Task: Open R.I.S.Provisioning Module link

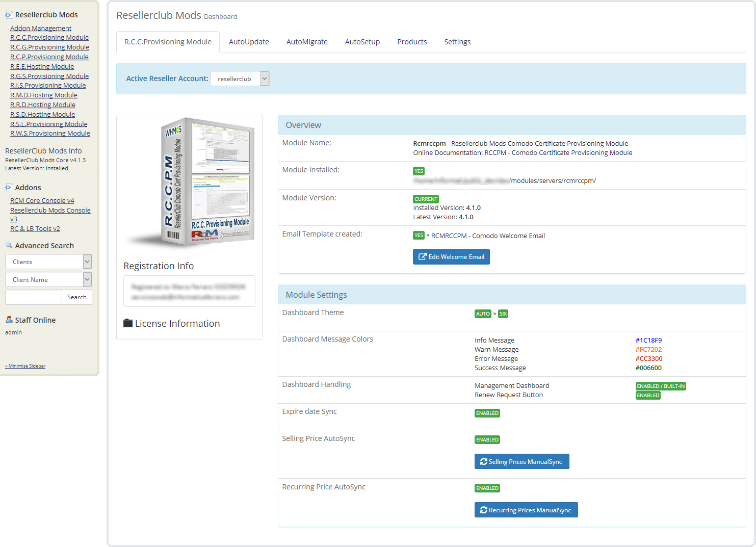Action: pyautogui.click(x=48, y=85)
